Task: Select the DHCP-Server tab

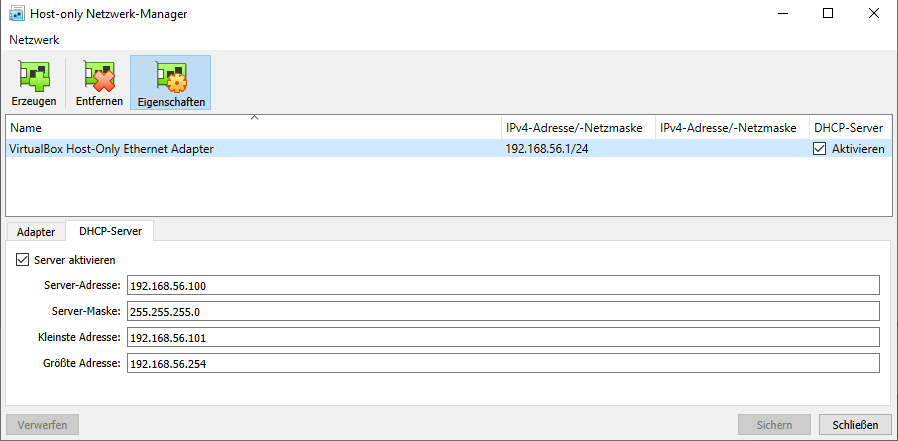Action: pos(109,231)
